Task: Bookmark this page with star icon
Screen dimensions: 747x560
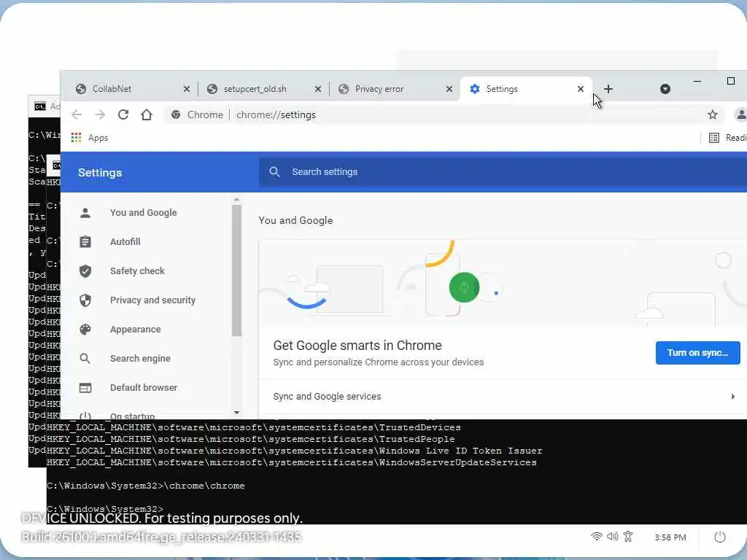Action: [x=713, y=114]
